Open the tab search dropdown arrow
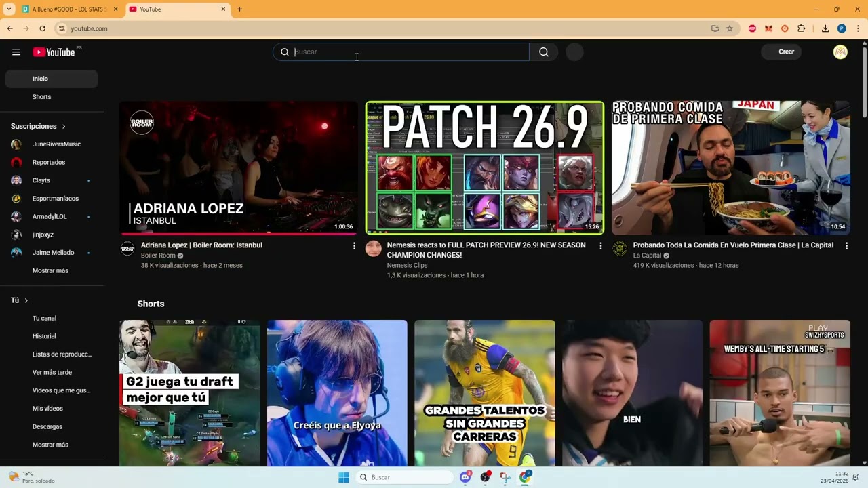 tap(9, 9)
